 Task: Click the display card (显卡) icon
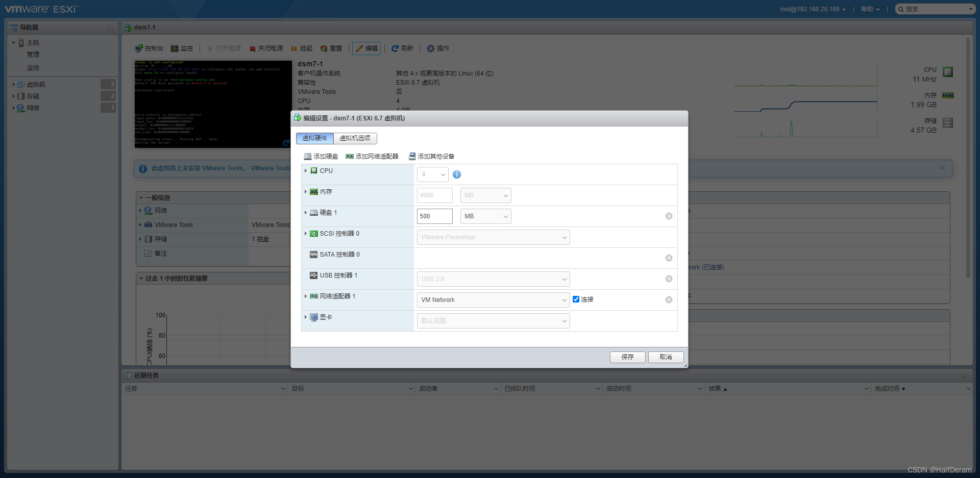(314, 317)
